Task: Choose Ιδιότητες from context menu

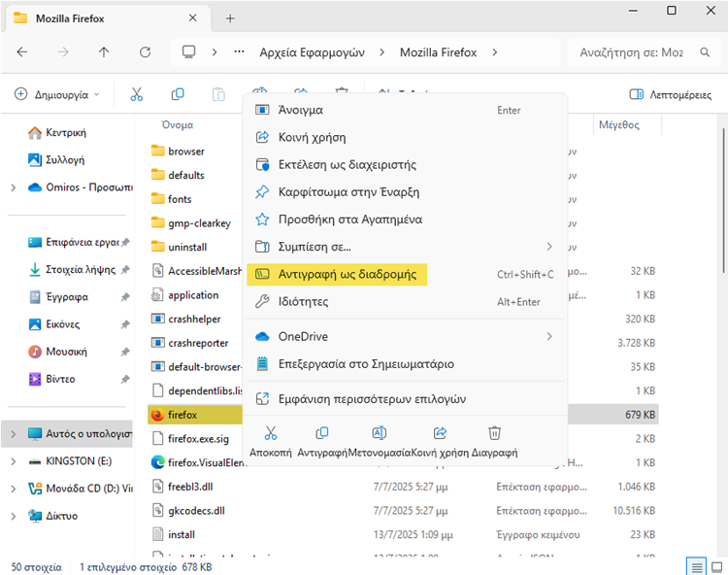Action: (405, 301)
